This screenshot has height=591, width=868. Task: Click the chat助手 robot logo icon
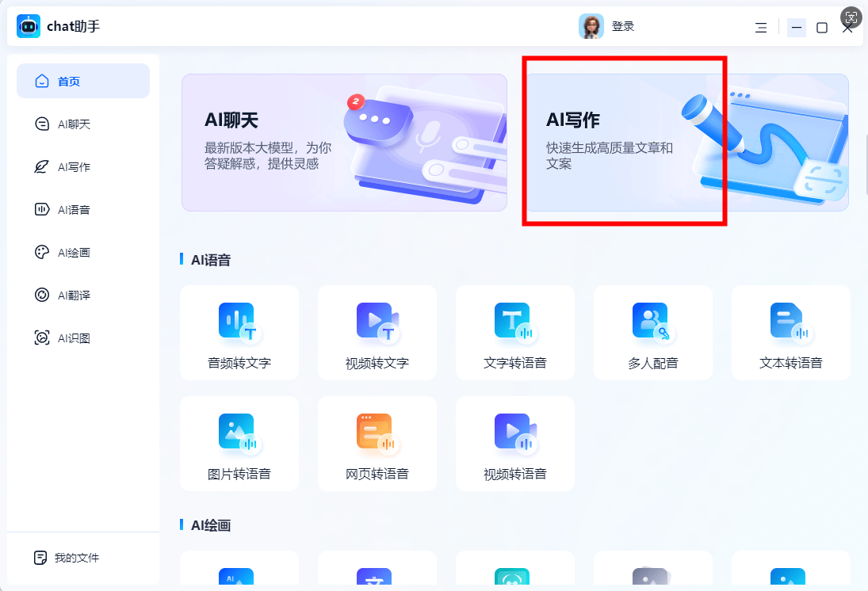click(x=29, y=26)
